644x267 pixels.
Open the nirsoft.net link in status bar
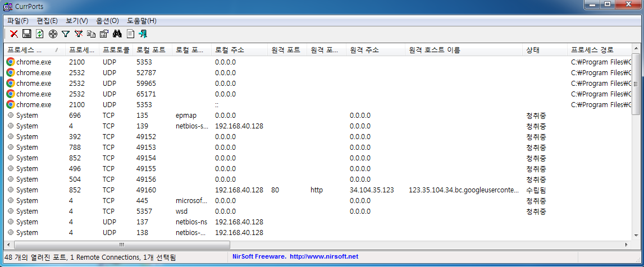[x=324, y=256]
